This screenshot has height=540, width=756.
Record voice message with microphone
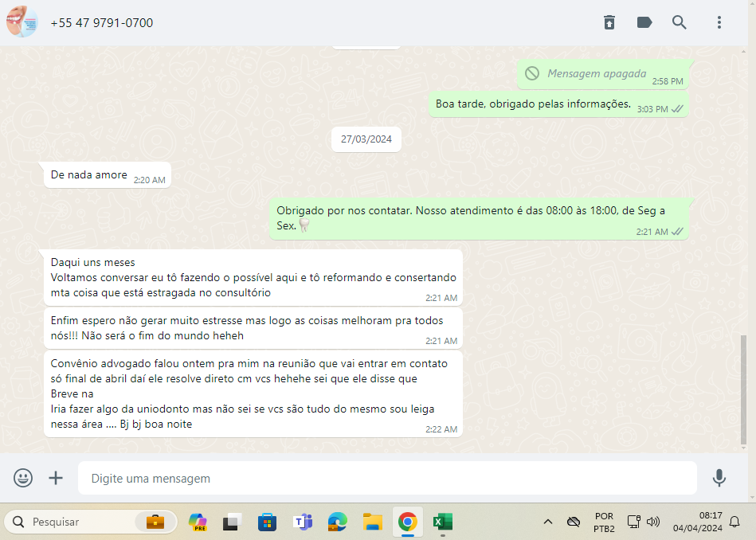[x=719, y=478]
